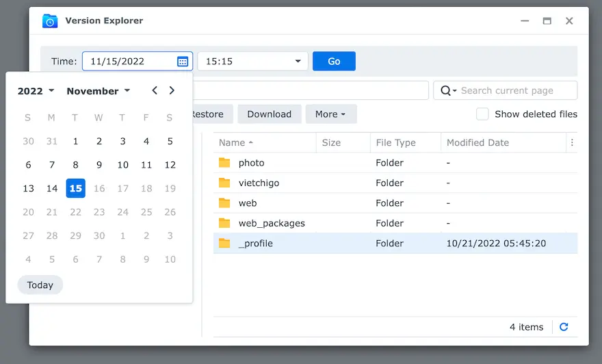
Task: Sort by the Modified Date column header
Action: click(477, 143)
